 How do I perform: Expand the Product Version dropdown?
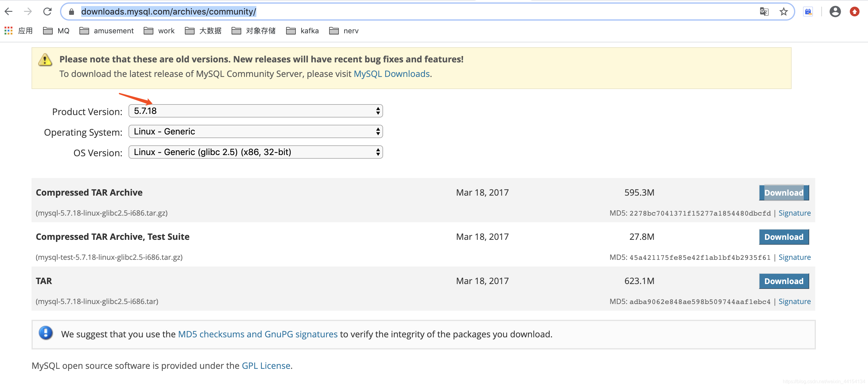click(255, 112)
